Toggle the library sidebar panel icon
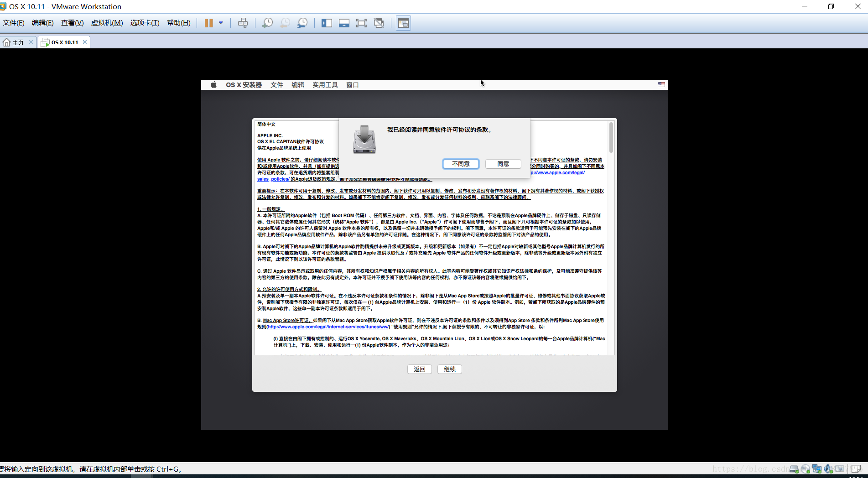Screen dimensions: 868x478 click(327, 23)
